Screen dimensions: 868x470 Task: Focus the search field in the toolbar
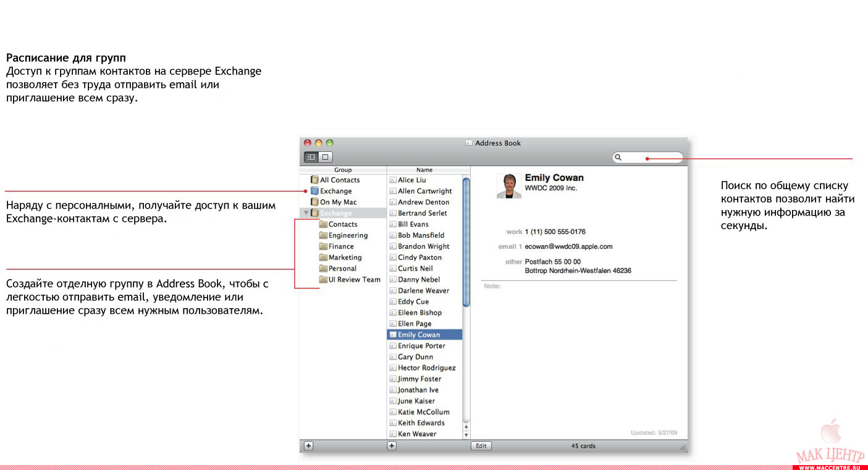tap(647, 157)
